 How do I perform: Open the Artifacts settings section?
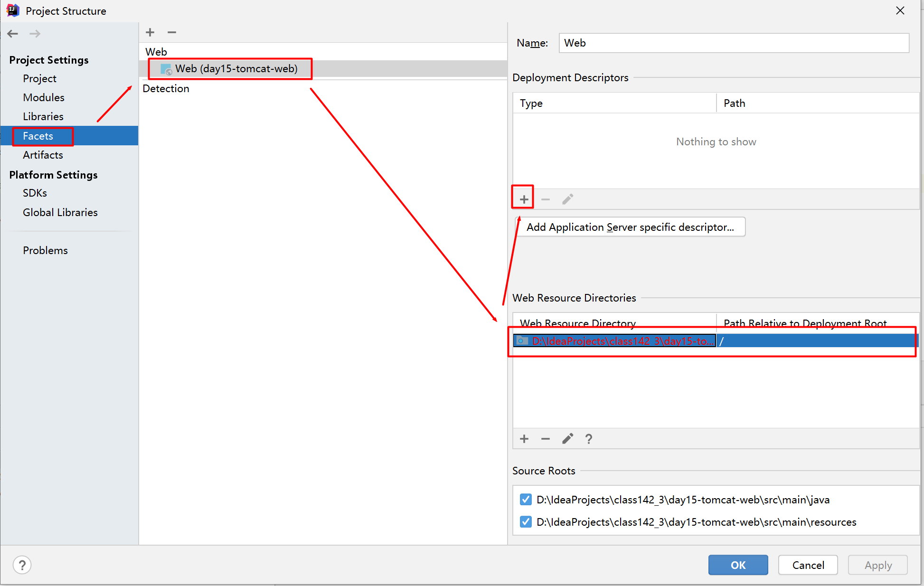43,155
